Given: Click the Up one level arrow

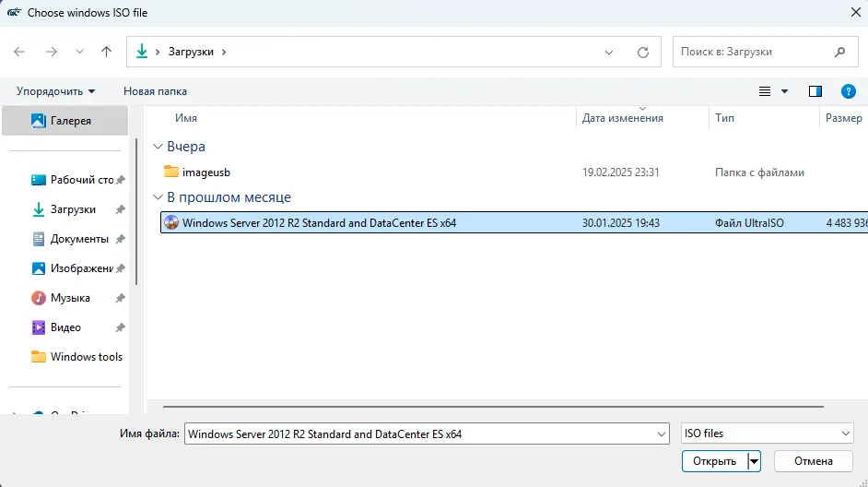Looking at the screenshot, I should 106,52.
